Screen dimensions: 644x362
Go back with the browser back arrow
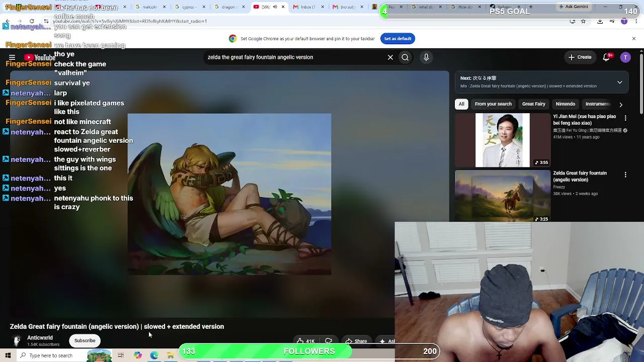pyautogui.click(x=8, y=21)
